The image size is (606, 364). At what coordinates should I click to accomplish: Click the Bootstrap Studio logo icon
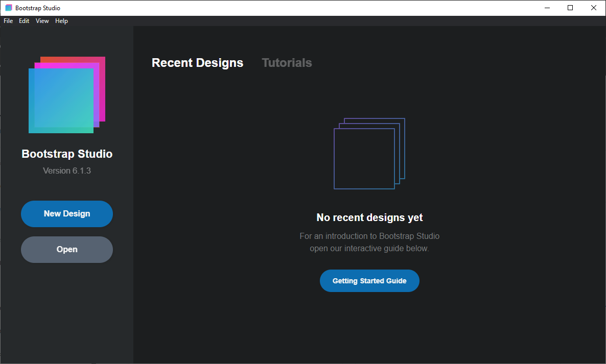66,94
